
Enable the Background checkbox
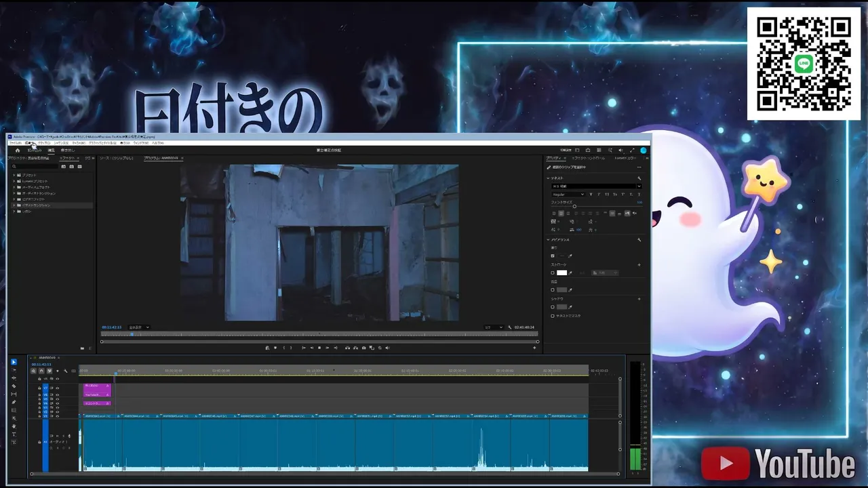click(x=553, y=289)
